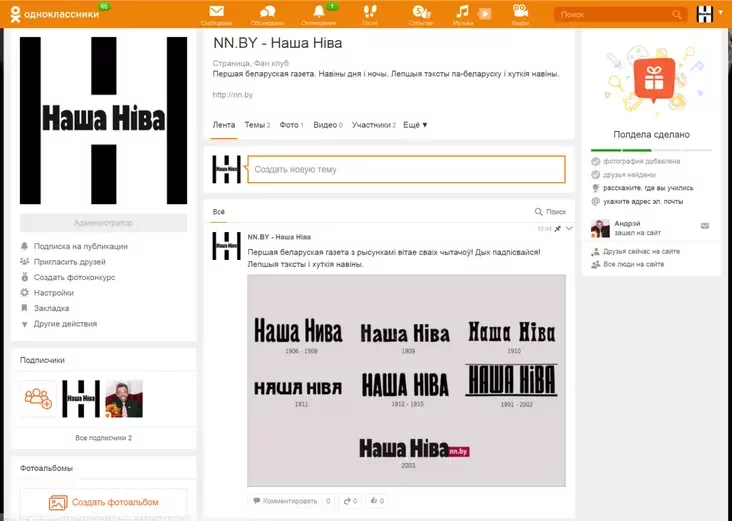Check Оповещения bell notifications
This screenshot has width=732, height=521.
pos(319,13)
